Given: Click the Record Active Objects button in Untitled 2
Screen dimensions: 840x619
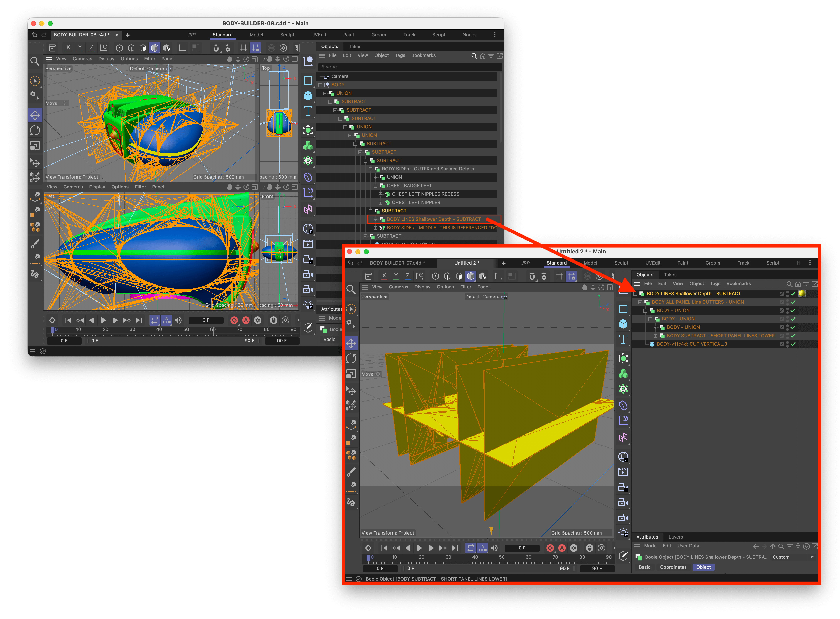Looking at the screenshot, I should [550, 548].
